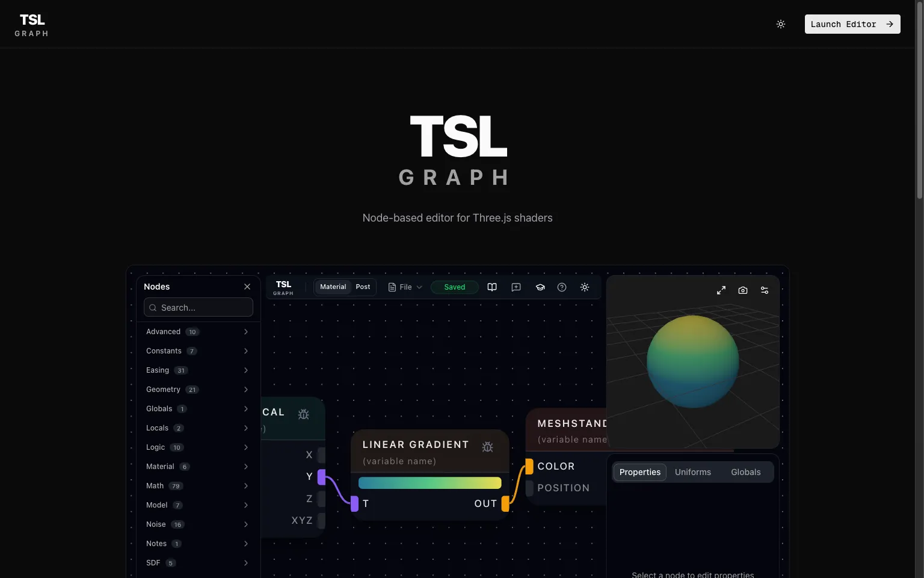Open documentation via the book icon

492,287
